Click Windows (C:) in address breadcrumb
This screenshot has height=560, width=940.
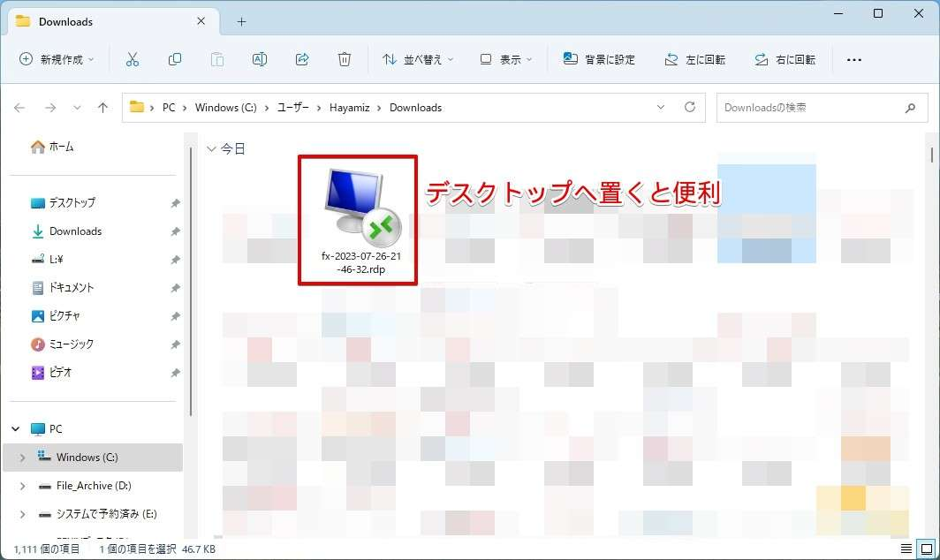pos(225,108)
